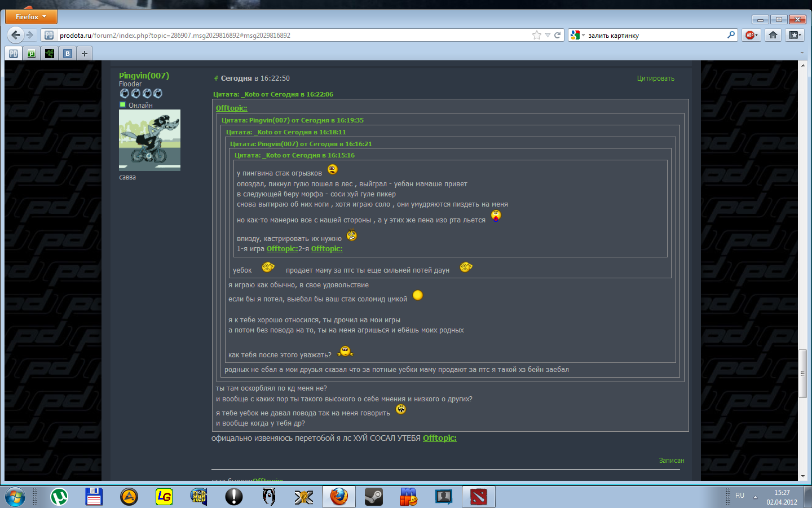Click the tongue smiley after пена изо рта

coord(496,216)
